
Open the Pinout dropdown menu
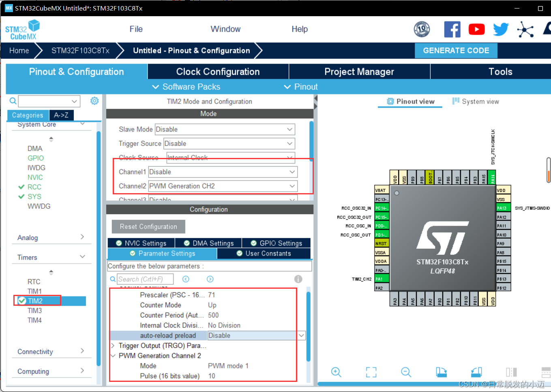point(300,87)
